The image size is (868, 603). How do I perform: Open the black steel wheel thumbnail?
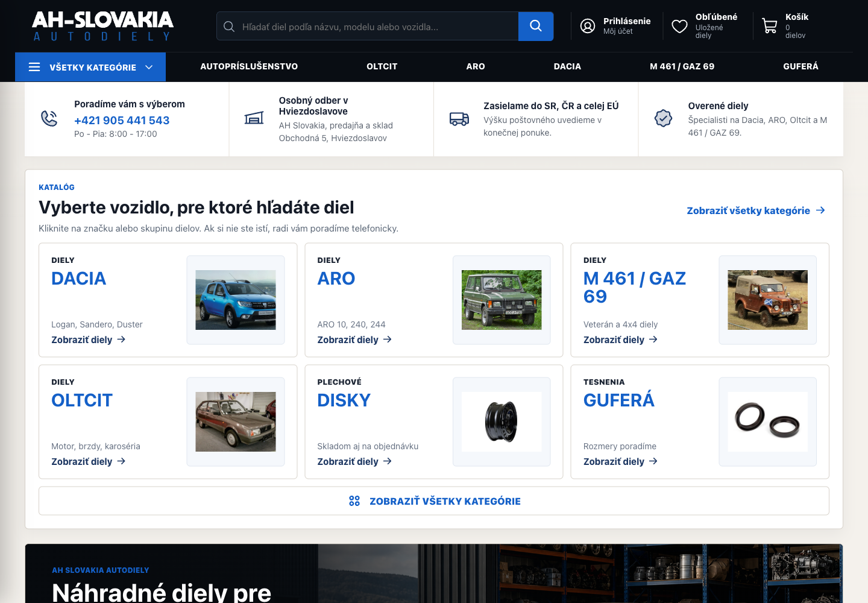pyautogui.click(x=502, y=421)
